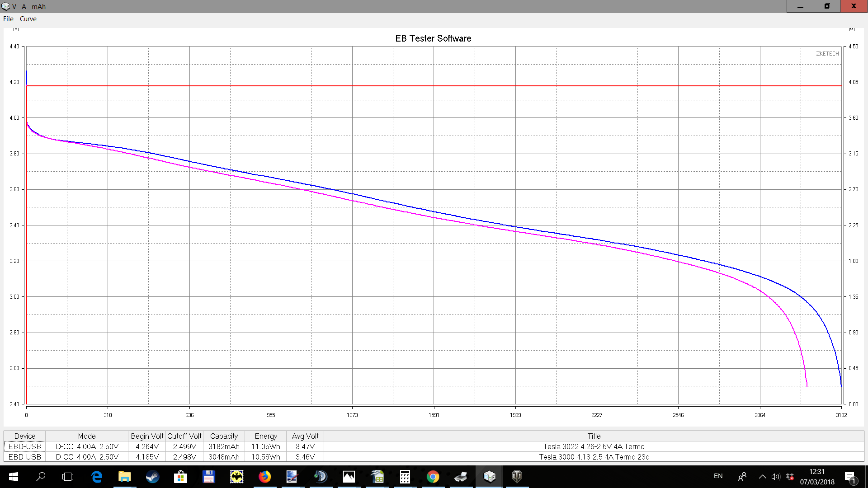Viewport: 868px width, 488px height.
Task: Open the Action Center notifications
Action: (x=850, y=476)
